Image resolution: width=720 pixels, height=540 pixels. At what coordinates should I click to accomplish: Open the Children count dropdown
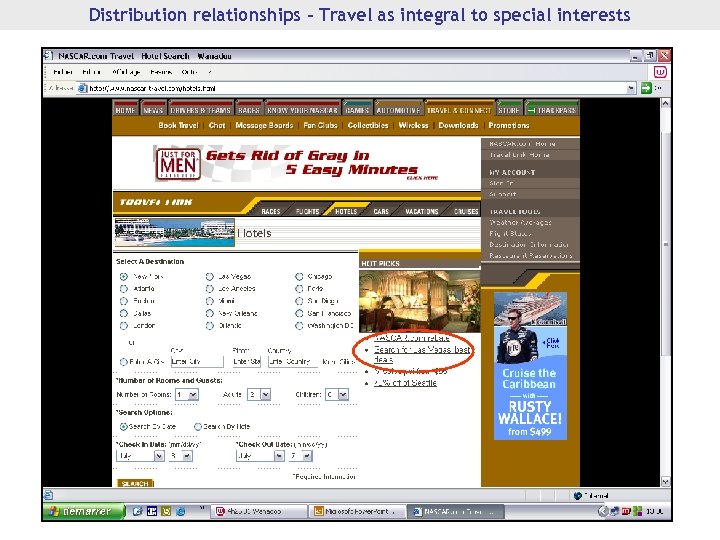coord(343,394)
